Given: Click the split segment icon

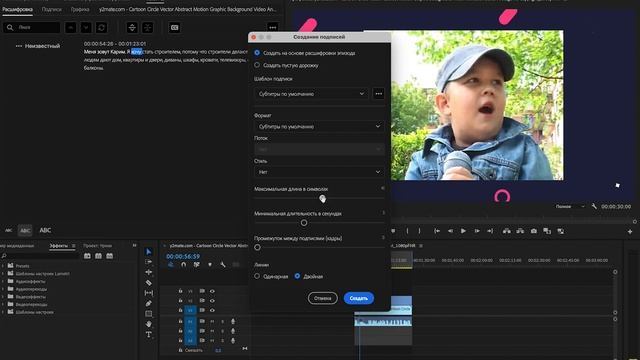Looking at the screenshot, I should click(132, 27).
